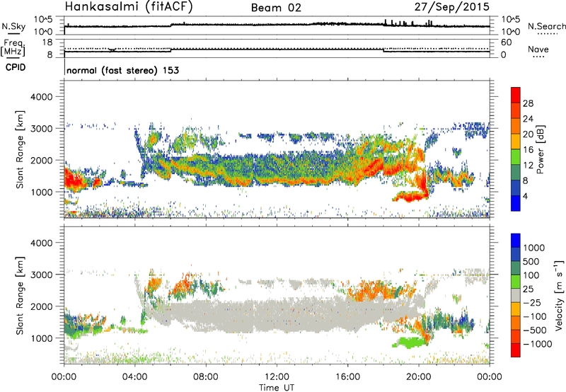Click the '4000' tick on power panel
The image size is (566, 392).
click(x=41, y=97)
